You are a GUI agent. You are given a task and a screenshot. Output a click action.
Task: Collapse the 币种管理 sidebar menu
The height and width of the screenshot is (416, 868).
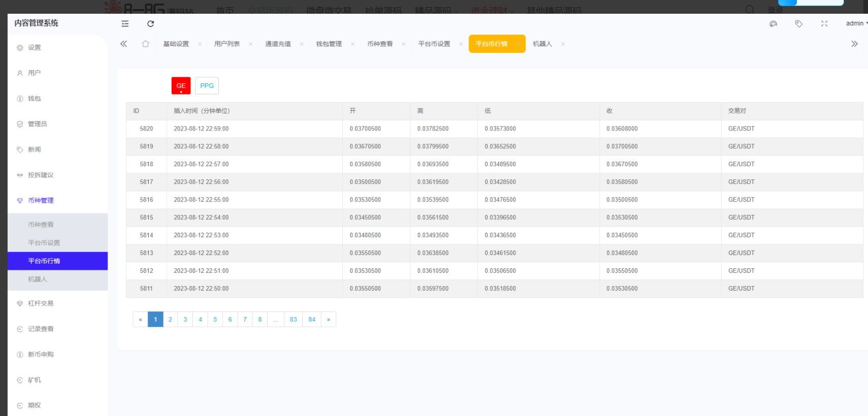click(41, 201)
